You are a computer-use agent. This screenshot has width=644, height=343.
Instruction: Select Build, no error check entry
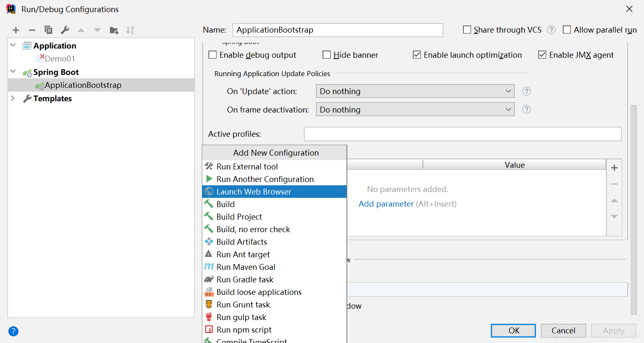pyautogui.click(x=275, y=229)
